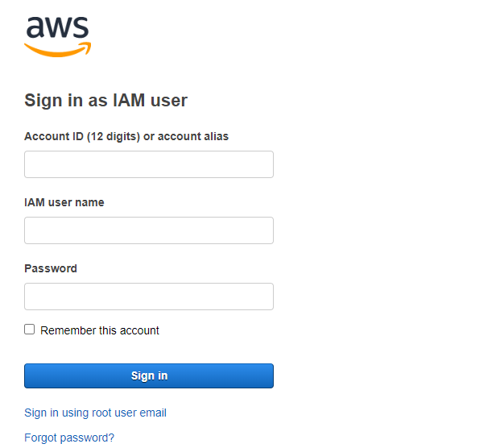Click the "Password" label above the field
Image resolution: width=500 pixels, height=448 pixels.
51,268
